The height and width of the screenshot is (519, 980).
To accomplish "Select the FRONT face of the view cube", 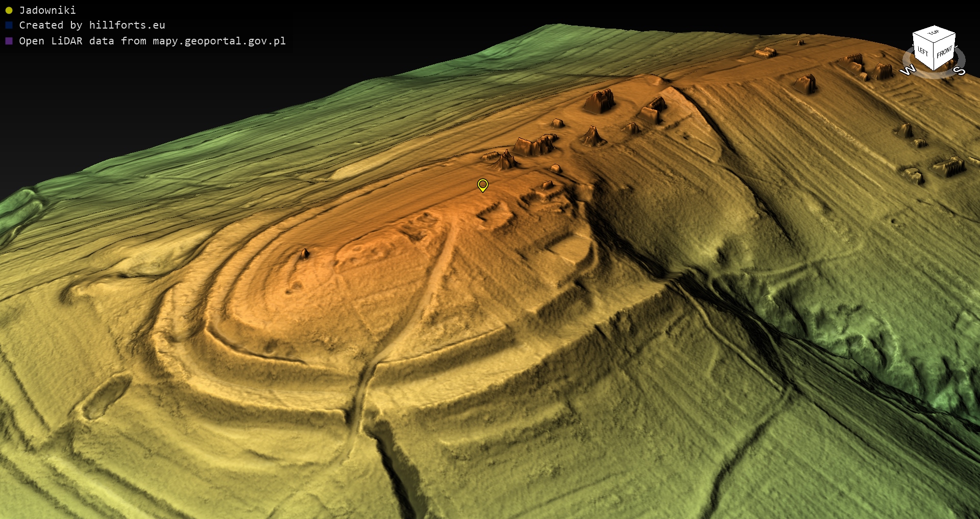I will pyautogui.click(x=944, y=52).
